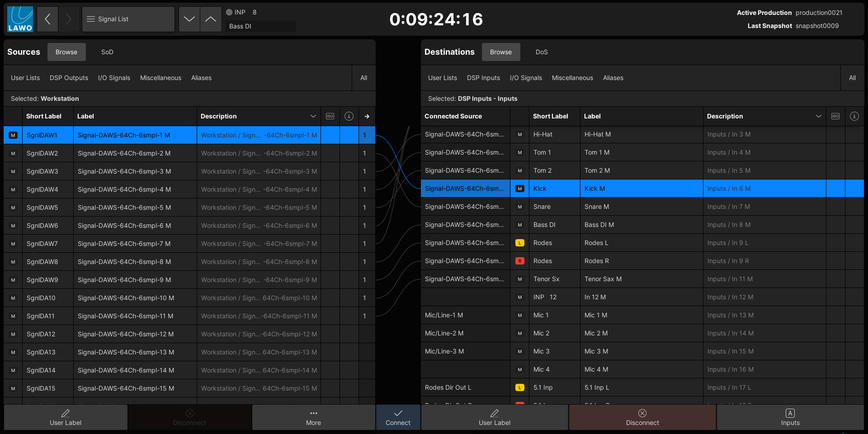This screenshot has width=868, height=434.
Task: Click the All filter in Sources
Action: (x=363, y=78)
